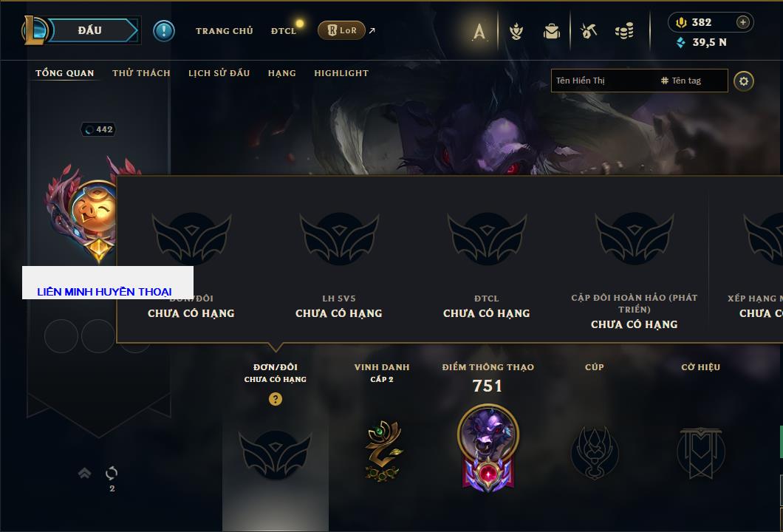Open the collection icon
Viewport: 783px width, 532px height.
516,32
